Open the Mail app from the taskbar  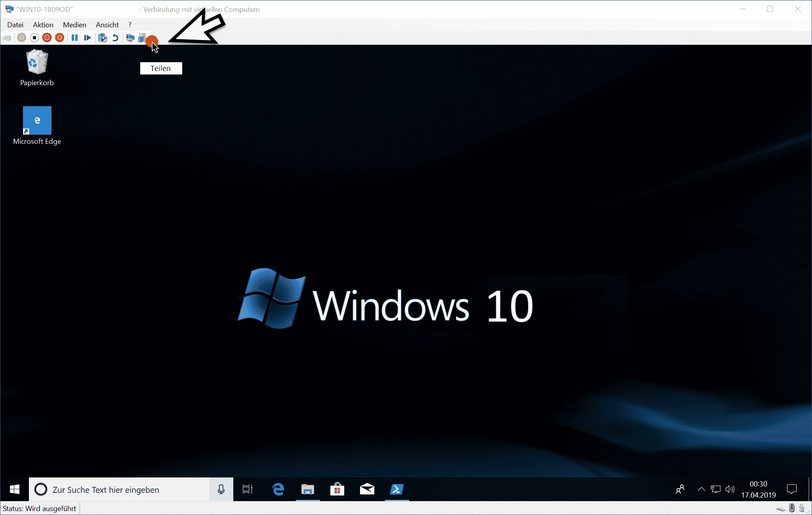[367, 490]
